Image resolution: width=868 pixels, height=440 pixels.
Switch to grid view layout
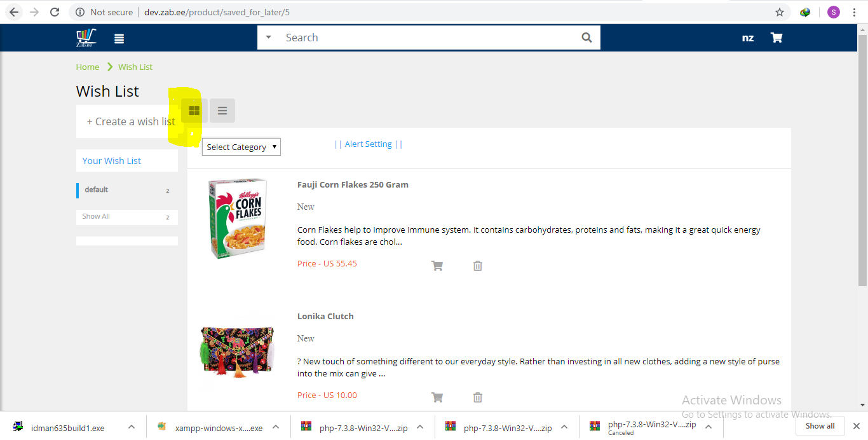(x=194, y=111)
